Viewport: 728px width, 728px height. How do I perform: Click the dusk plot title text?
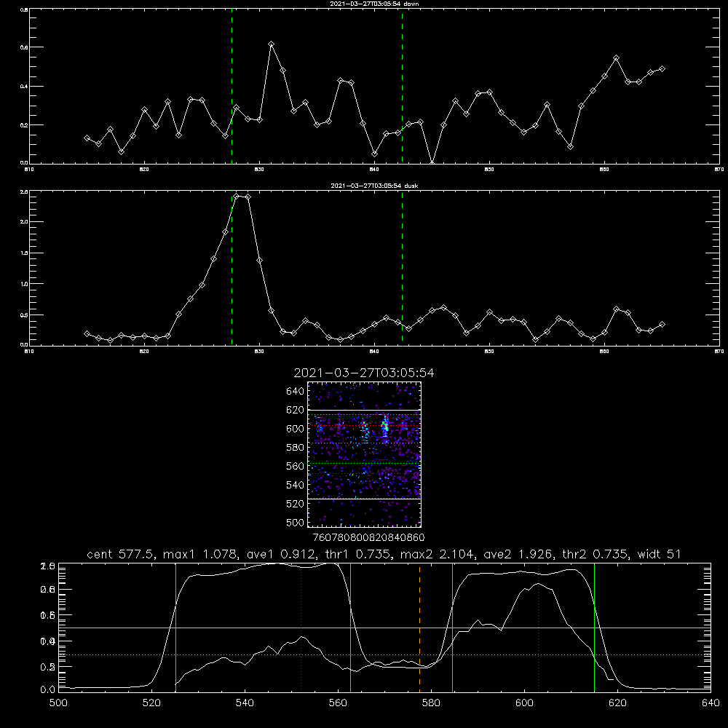(374, 186)
